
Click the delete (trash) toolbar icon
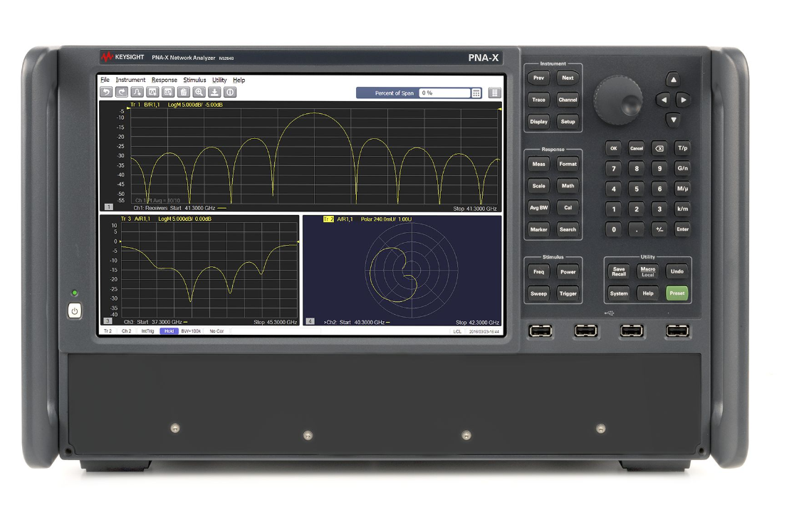click(184, 92)
